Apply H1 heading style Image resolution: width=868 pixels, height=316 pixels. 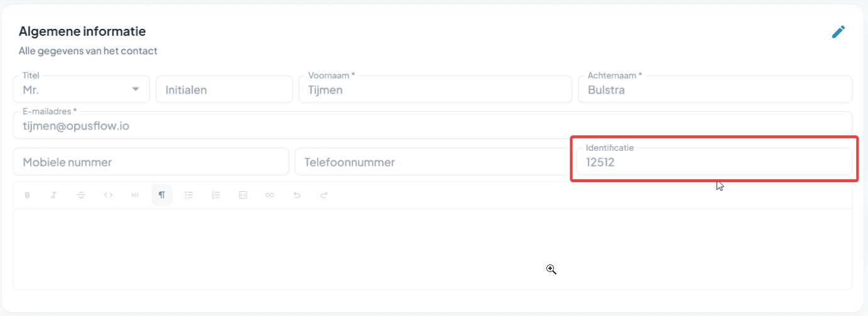click(135, 195)
